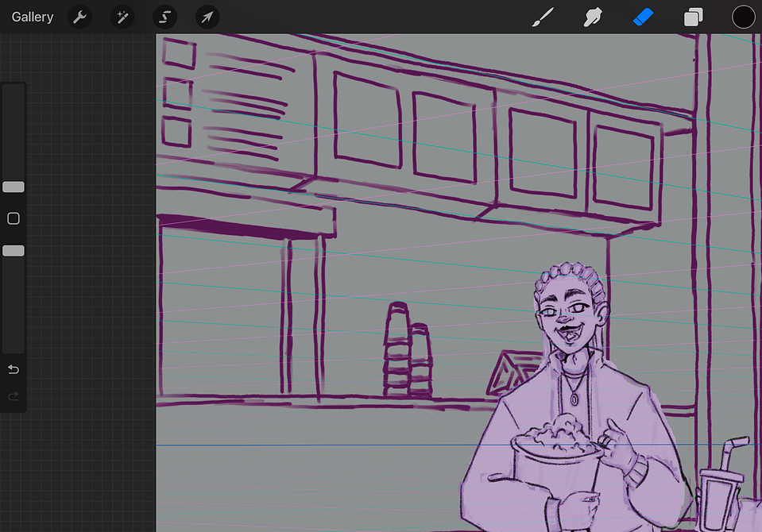Open the Adjustments magic wand menu
Screen dimensions: 762x532
pyautogui.click(x=122, y=17)
